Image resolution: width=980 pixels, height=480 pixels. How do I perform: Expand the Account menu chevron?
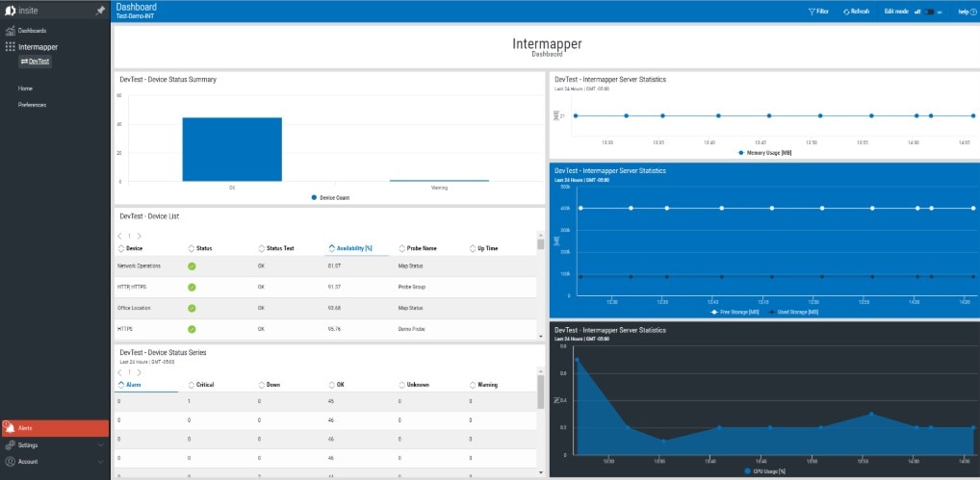click(101, 462)
